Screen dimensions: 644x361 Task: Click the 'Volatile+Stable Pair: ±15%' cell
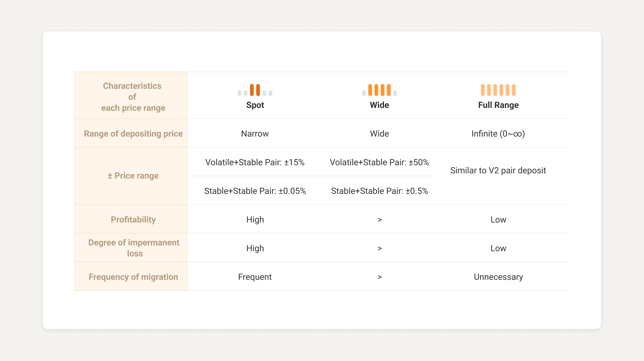255,162
